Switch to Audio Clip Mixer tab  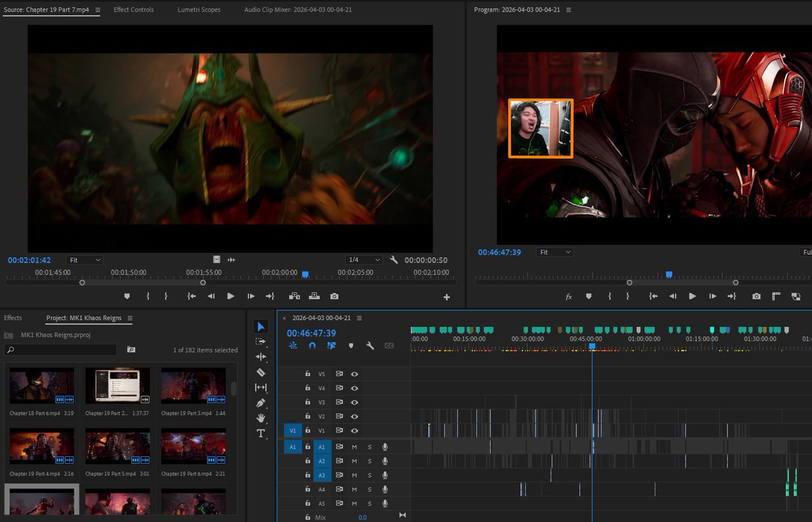[298, 10]
